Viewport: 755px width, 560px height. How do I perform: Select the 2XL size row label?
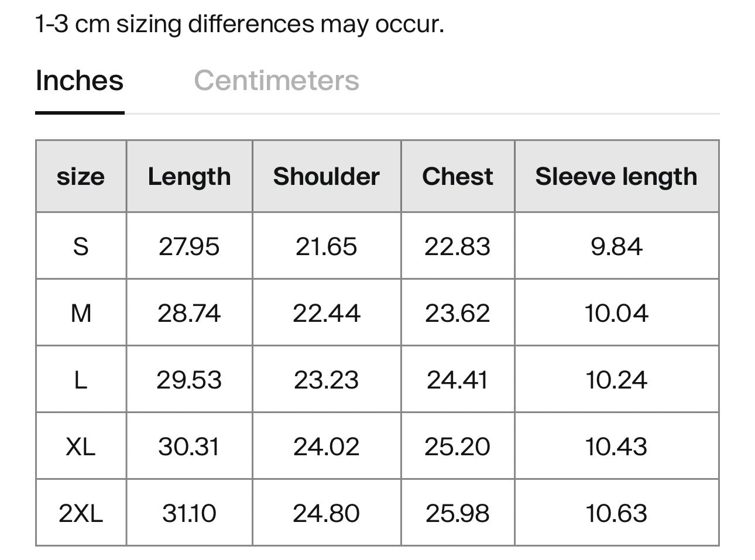tap(81, 513)
